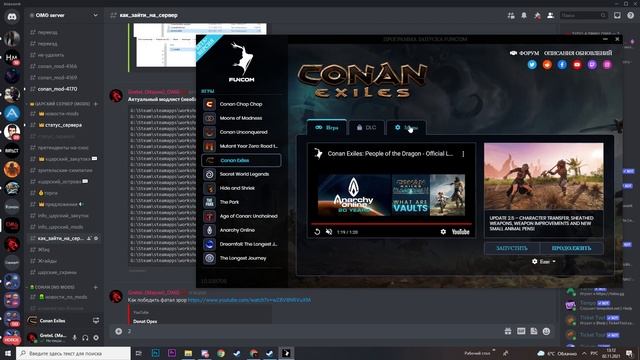Select Dreamfall The Longest Journey entry

(241, 244)
